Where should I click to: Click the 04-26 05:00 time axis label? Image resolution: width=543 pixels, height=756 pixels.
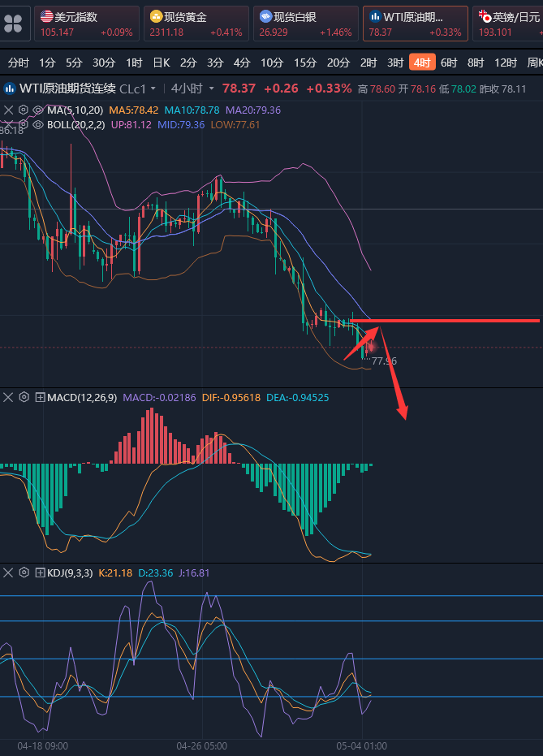(202, 746)
